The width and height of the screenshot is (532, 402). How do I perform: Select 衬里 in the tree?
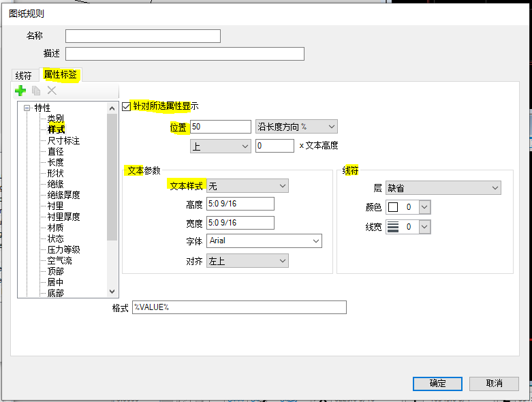tap(55, 206)
